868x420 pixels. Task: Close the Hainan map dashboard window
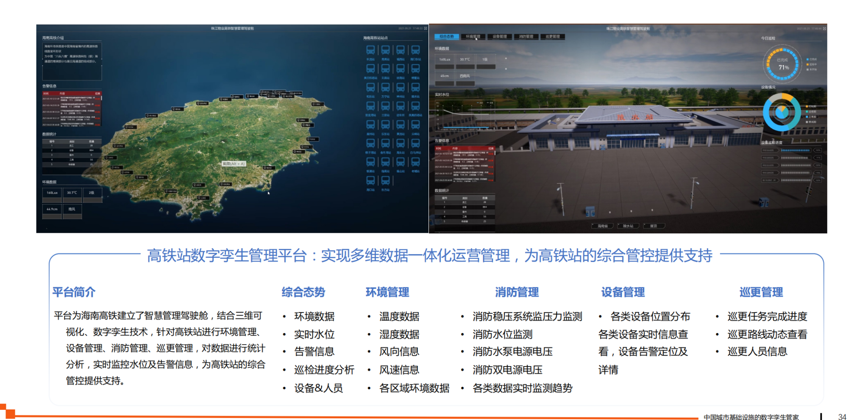tap(426, 28)
